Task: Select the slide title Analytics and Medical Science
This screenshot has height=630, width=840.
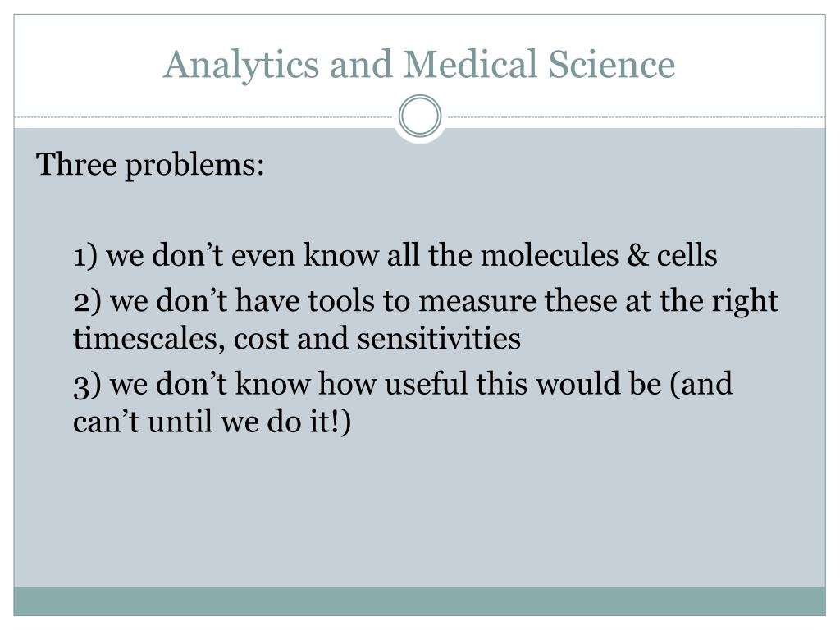Action: [x=419, y=65]
